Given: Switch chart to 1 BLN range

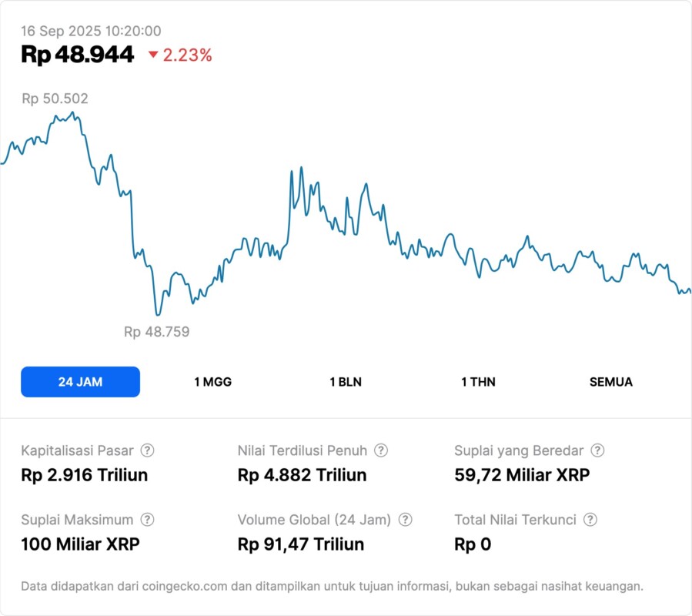Looking at the screenshot, I should click(346, 382).
